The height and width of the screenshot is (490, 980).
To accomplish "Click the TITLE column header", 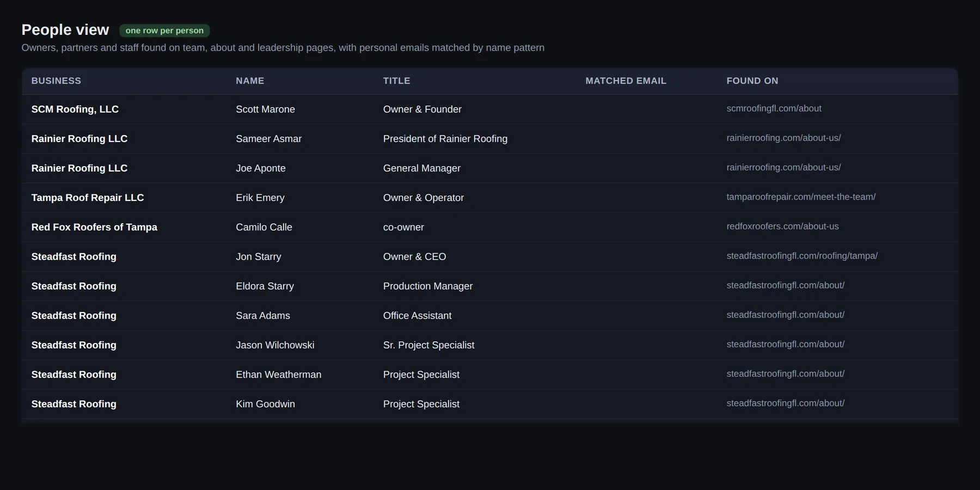I will click(x=396, y=81).
